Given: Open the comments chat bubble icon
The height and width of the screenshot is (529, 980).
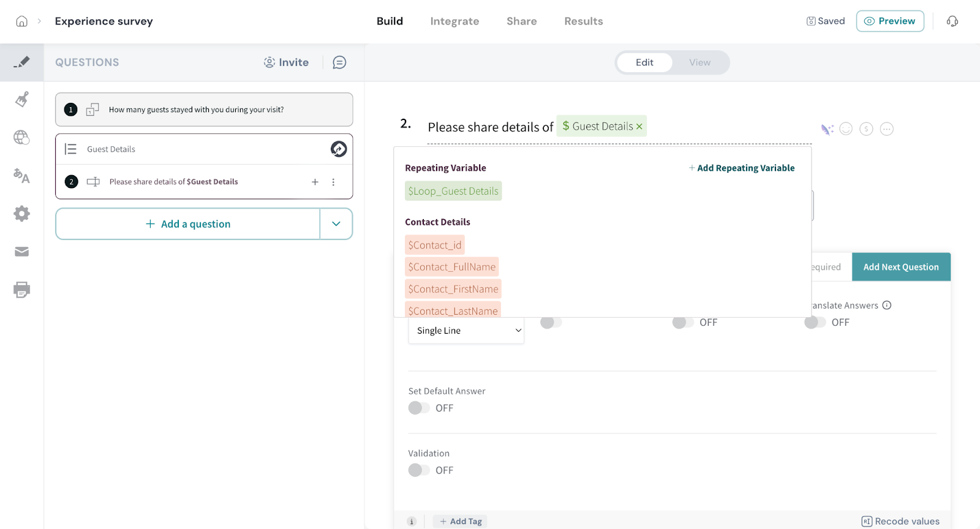Looking at the screenshot, I should pyautogui.click(x=339, y=62).
